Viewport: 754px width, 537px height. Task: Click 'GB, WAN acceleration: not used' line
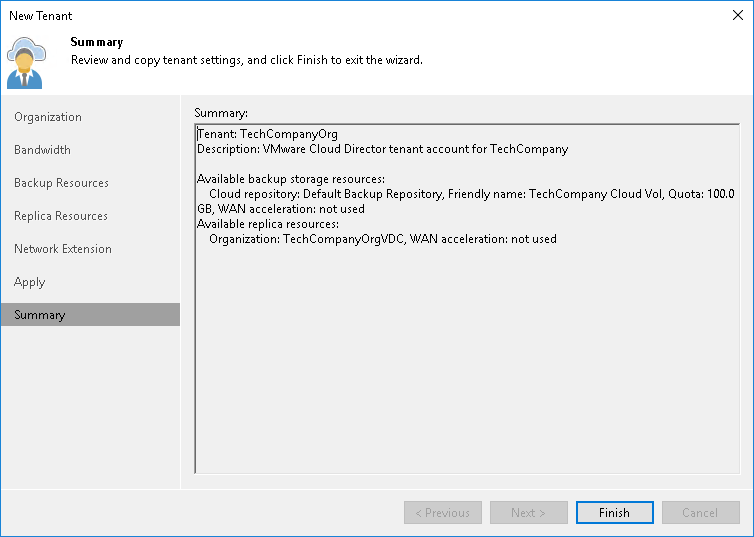pos(281,209)
